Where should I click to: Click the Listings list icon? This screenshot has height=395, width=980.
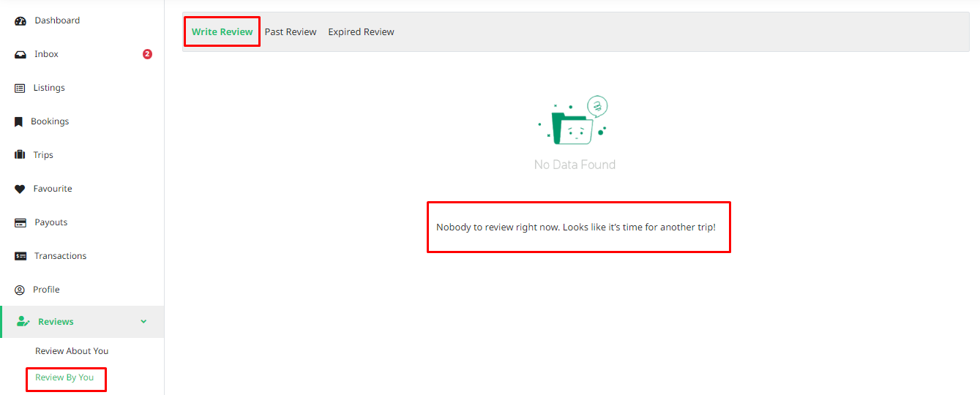pos(20,89)
